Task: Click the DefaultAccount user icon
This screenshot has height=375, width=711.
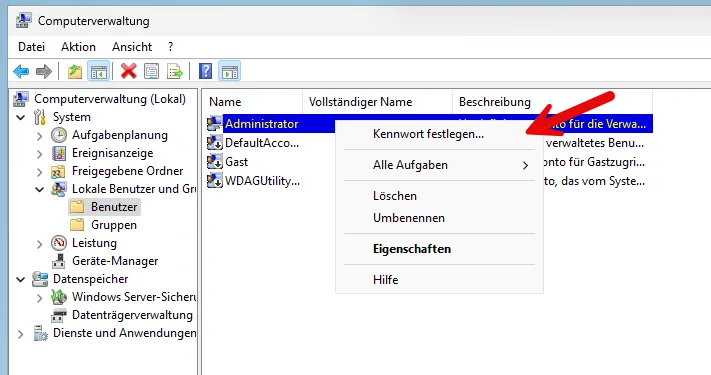Action: point(214,142)
